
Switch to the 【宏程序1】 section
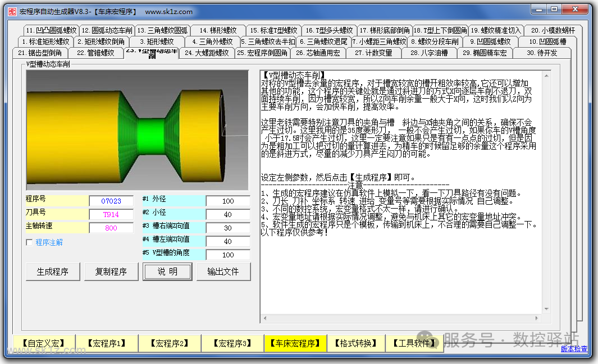pyautogui.click(x=107, y=343)
